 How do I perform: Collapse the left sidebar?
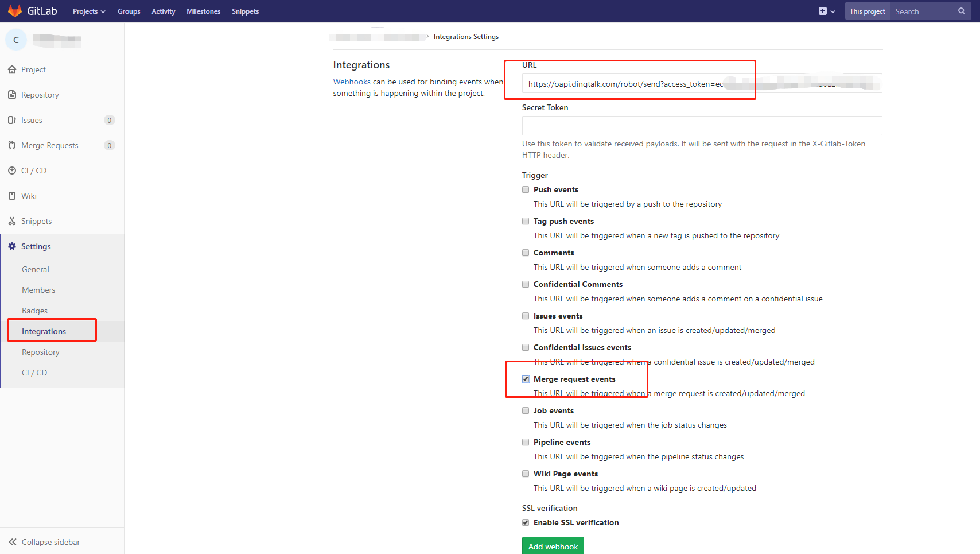[x=50, y=542]
